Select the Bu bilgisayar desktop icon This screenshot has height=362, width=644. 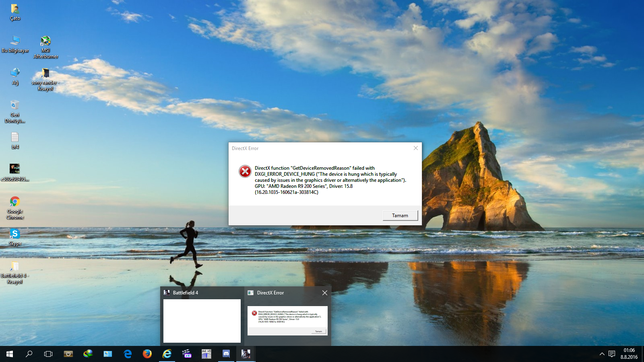point(15,44)
